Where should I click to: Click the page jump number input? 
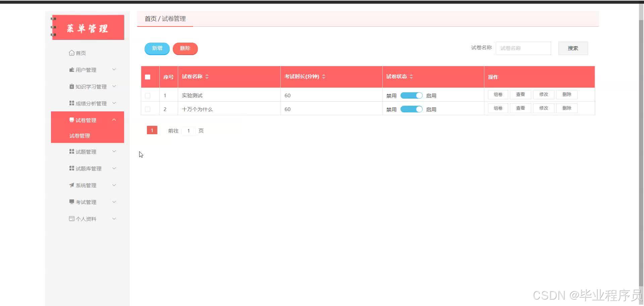(189, 131)
